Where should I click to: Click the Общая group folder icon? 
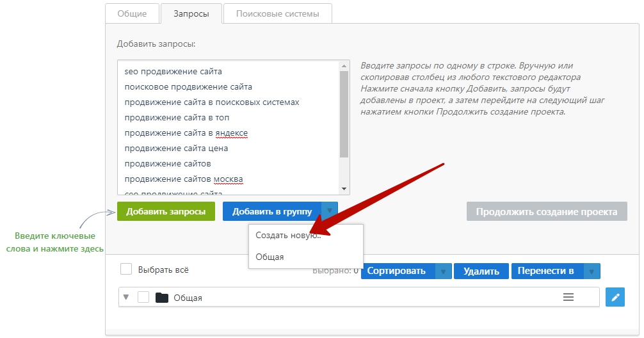point(162,297)
